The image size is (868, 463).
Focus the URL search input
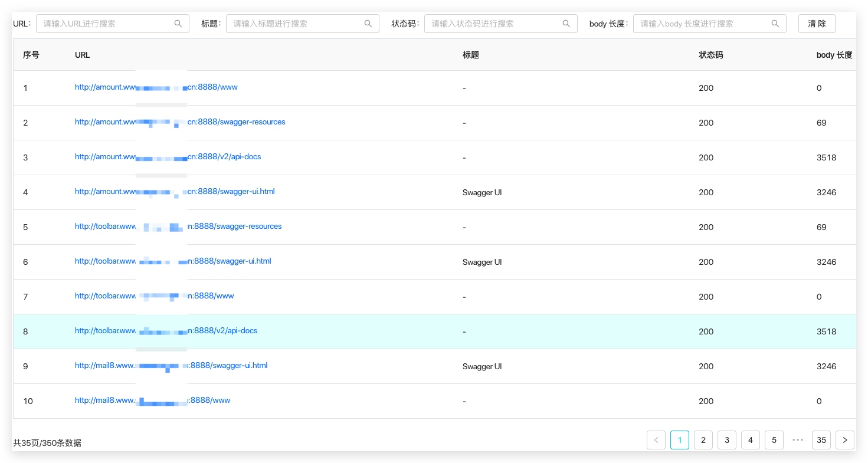(113, 24)
